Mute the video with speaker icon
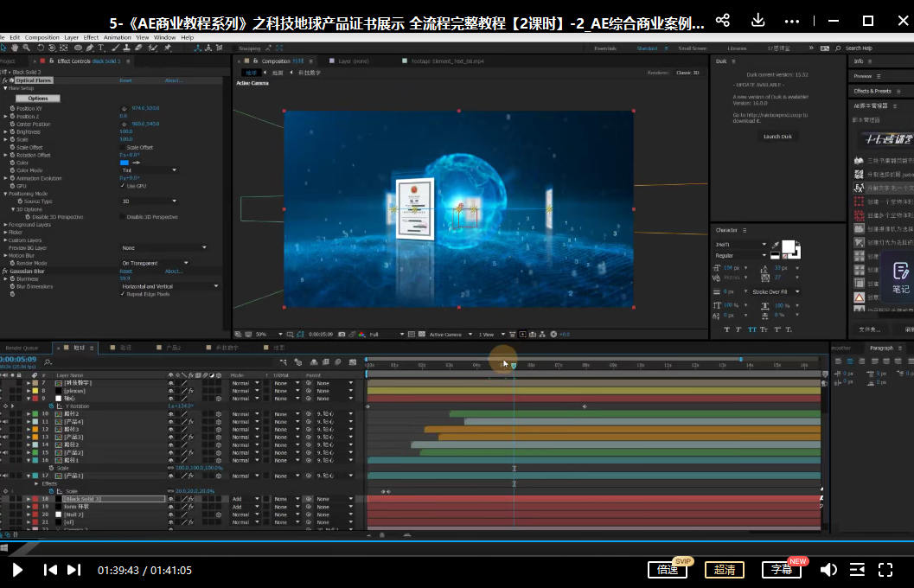This screenshot has width=914, height=588. coord(828,570)
